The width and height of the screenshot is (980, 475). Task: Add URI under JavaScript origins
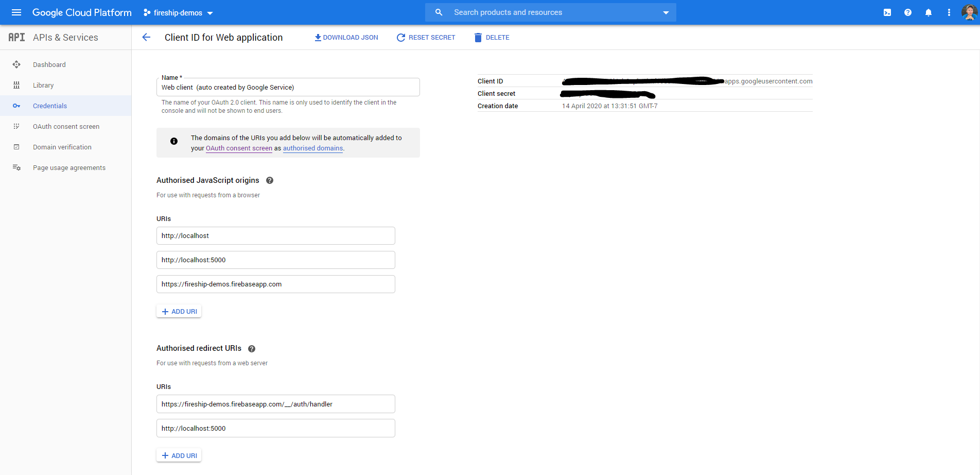tap(179, 312)
